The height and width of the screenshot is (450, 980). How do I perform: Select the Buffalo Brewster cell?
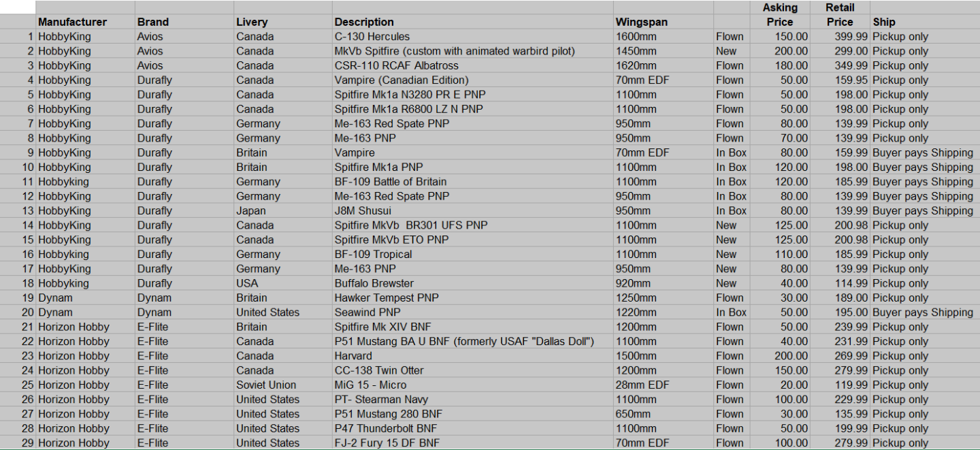(x=472, y=283)
